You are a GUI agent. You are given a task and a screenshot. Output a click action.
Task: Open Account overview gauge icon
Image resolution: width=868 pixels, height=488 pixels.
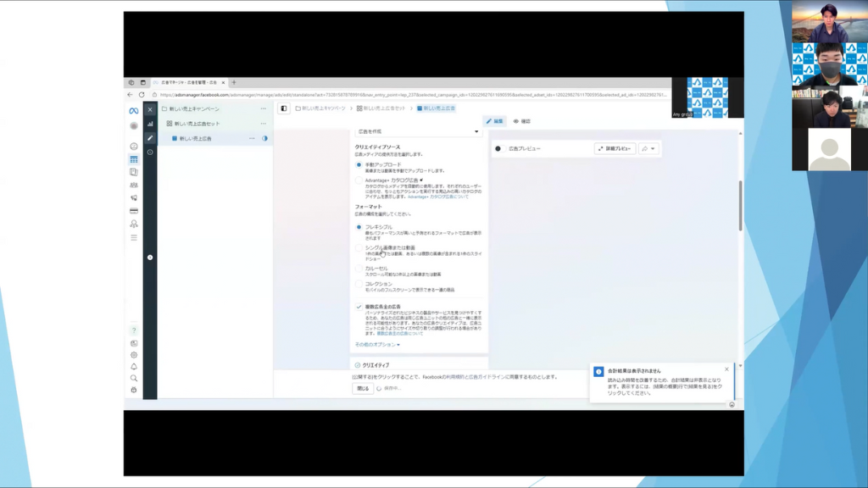pyautogui.click(x=133, y=146)
